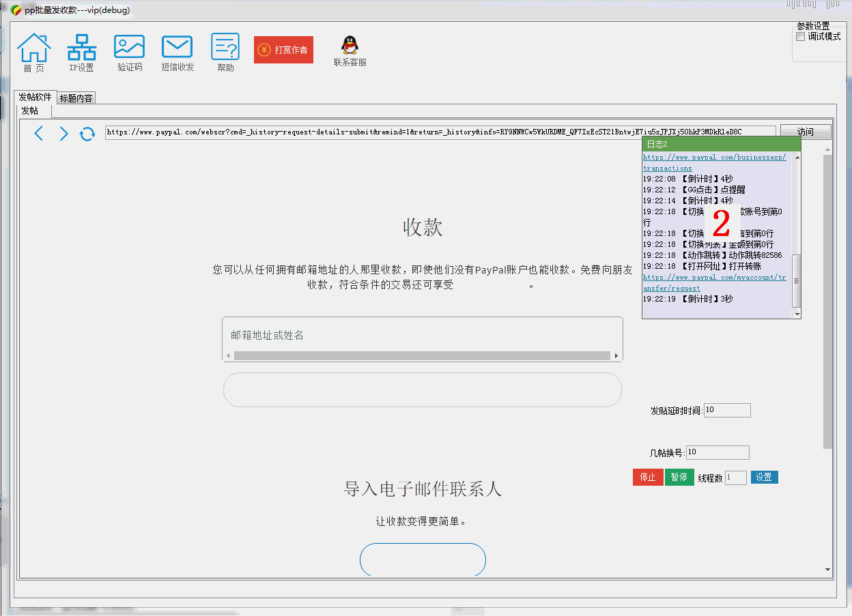Click the log panel scroll-down arrow
Screen dimensions: 852x616
pos(796,313)
